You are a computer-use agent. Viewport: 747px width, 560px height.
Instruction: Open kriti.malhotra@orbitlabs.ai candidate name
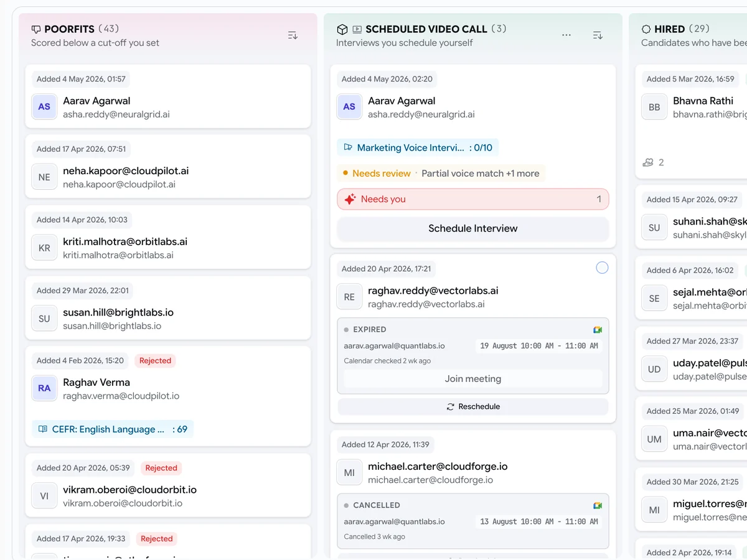(125, 241)
